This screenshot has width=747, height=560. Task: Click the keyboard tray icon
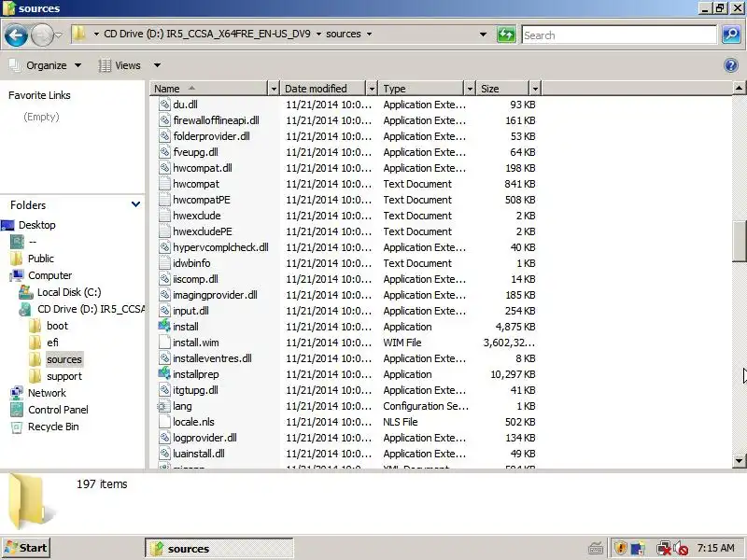tap(596, 549)
